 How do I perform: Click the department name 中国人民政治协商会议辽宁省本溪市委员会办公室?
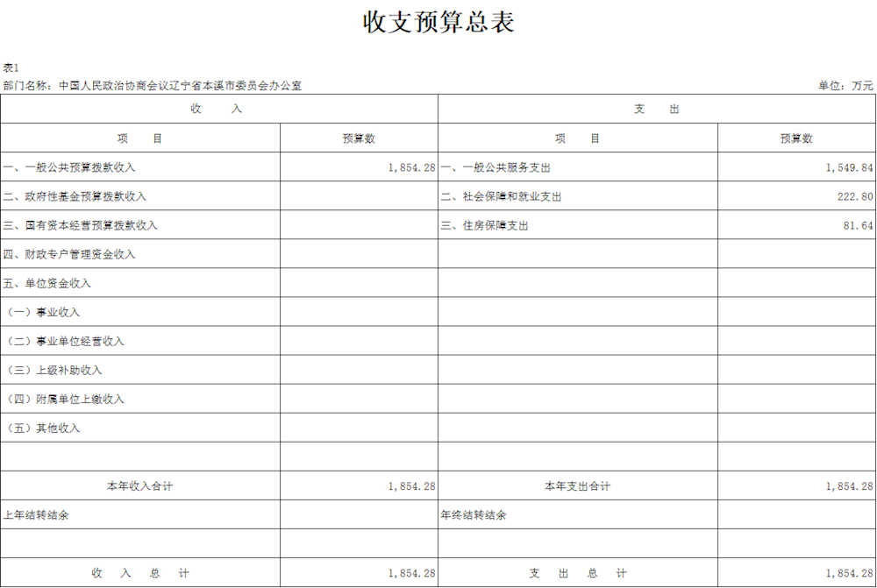click(x=180, y=86)
